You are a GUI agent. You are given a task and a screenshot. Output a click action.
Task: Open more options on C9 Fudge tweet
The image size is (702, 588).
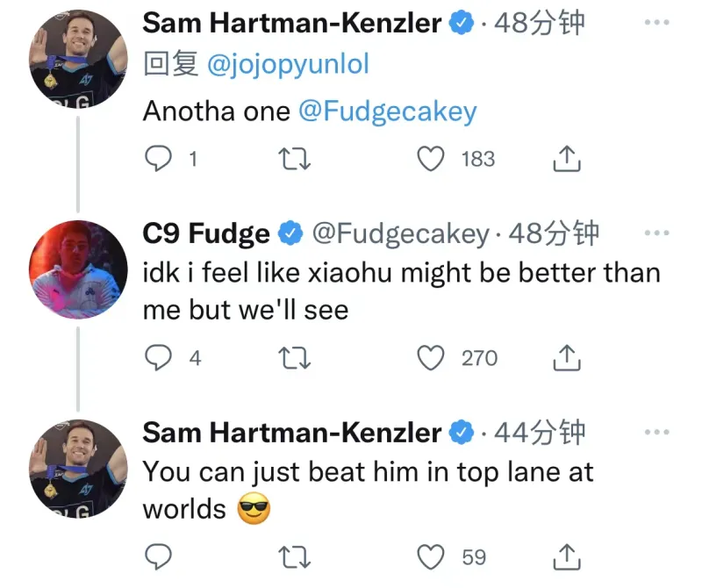tap(656, 233)
